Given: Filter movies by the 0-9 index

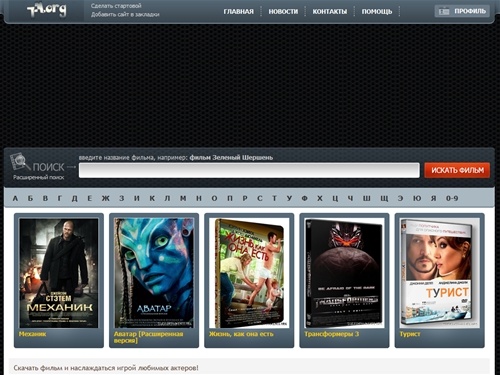Looking at the screenshot, I should [x=452, y=198].
